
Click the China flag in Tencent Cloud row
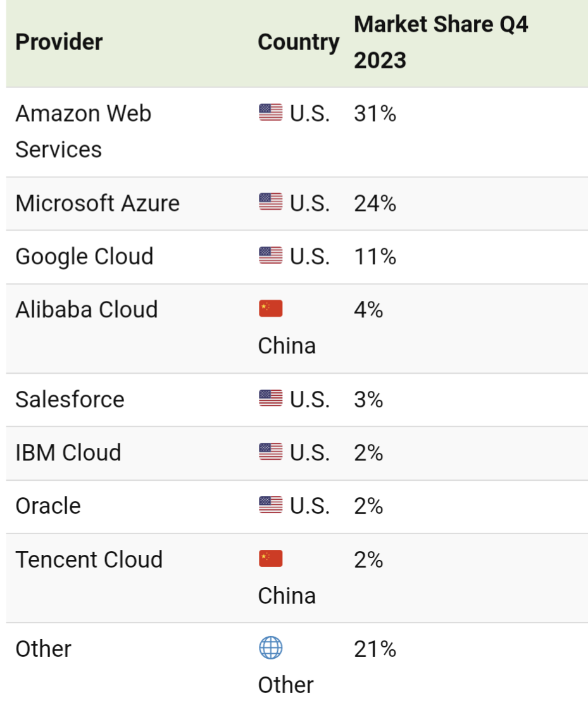270,559
